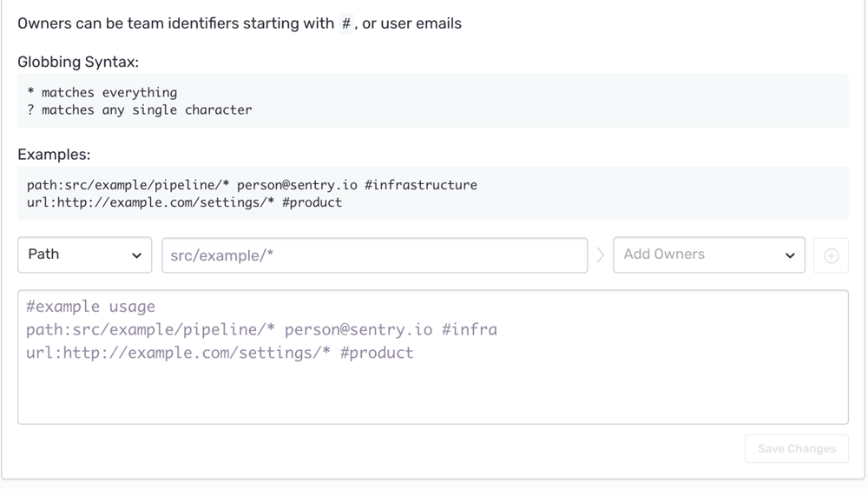868x489 pixels.
Task: Click the url "#product" placeholder line in textarea
Action: click(220, 353)
